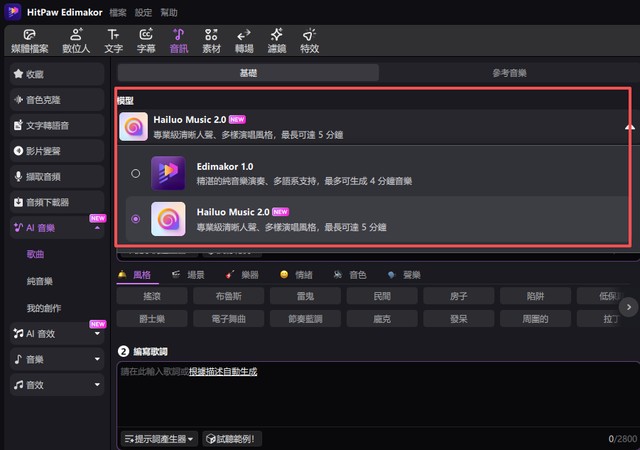Screen dimensions: 640x450
Task: Open the 文字 text tool
Action: tap(113, 40)
